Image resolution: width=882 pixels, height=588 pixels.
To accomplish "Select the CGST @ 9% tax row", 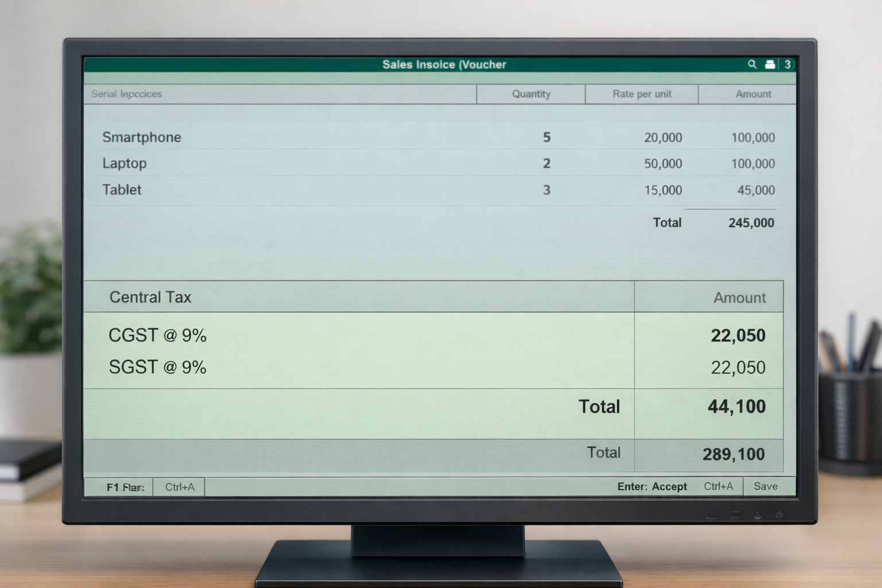I will (x=158, y=335).
